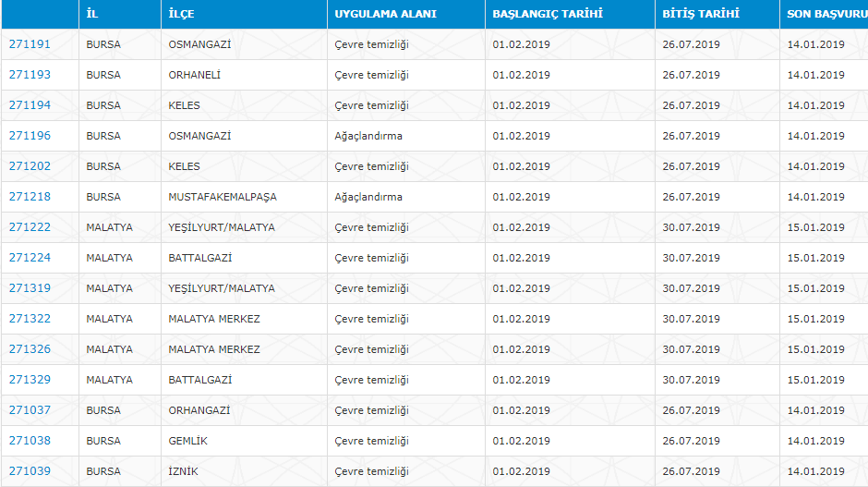Open listing number 271194
This screenshot has height=487, width=868.
coord(30,105)
